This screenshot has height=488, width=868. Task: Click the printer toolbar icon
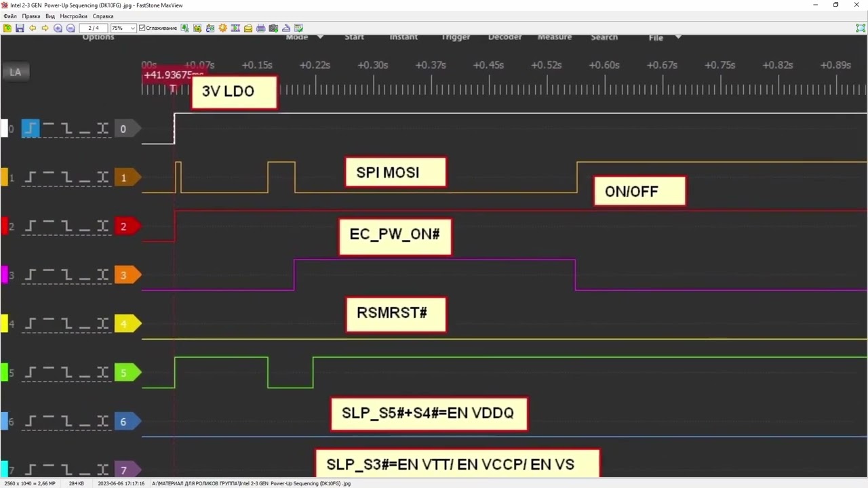tap(260, 28)
